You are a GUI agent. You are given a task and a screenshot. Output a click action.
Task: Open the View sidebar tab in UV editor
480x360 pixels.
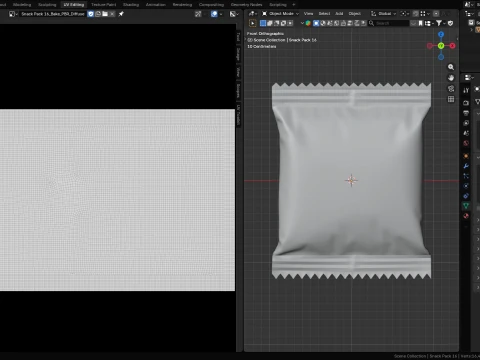pyautogui.click(x=238, y=72)
